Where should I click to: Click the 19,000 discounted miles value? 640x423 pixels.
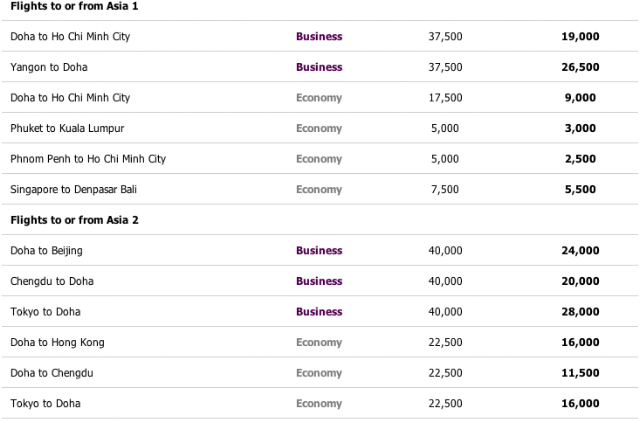579,37
